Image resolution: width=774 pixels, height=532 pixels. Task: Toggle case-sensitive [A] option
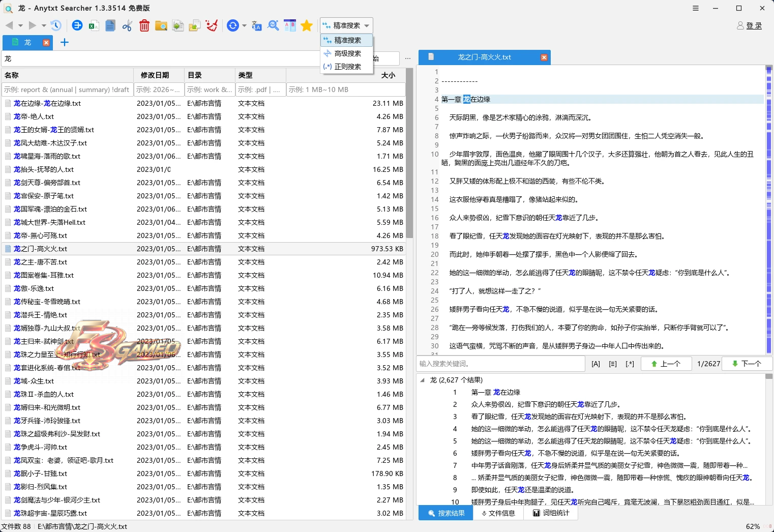click(596, 364)
